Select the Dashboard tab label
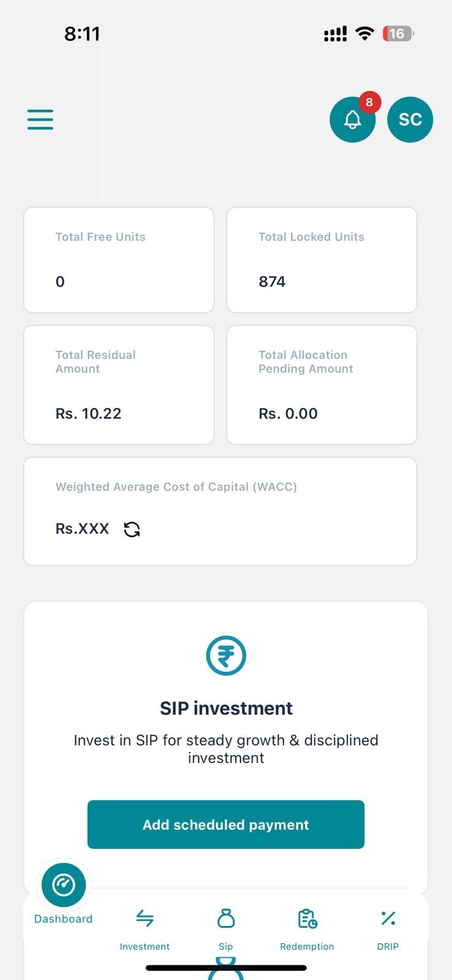This screenshot has height=980, width=452. click(x=64, y=919)
